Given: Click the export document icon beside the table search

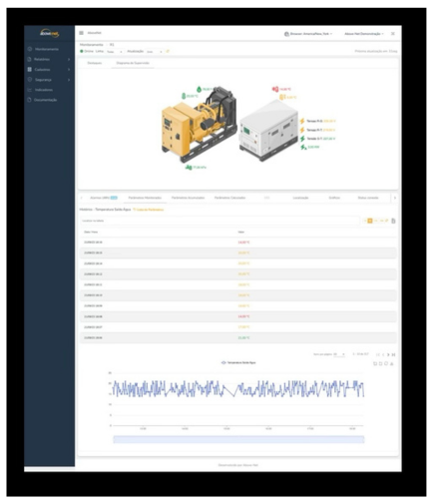Looking at the screenshot, I should point(393,221).
